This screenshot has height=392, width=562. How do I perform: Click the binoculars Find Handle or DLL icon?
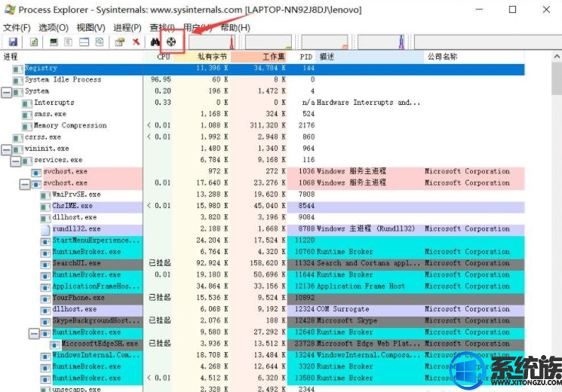click(x=155, y=42)
